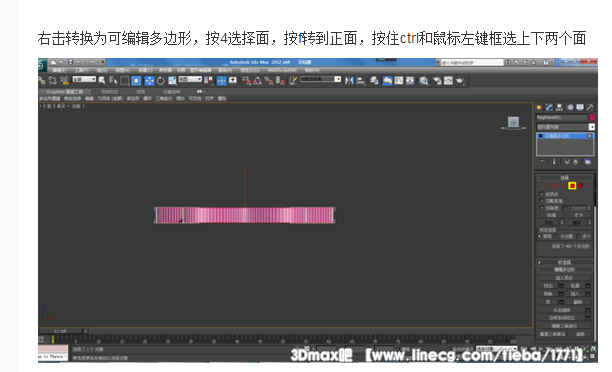Select the Off preview selection radio
Viewport: 612px width, 372px height.
pyautogui.click(x=539, y=236)
